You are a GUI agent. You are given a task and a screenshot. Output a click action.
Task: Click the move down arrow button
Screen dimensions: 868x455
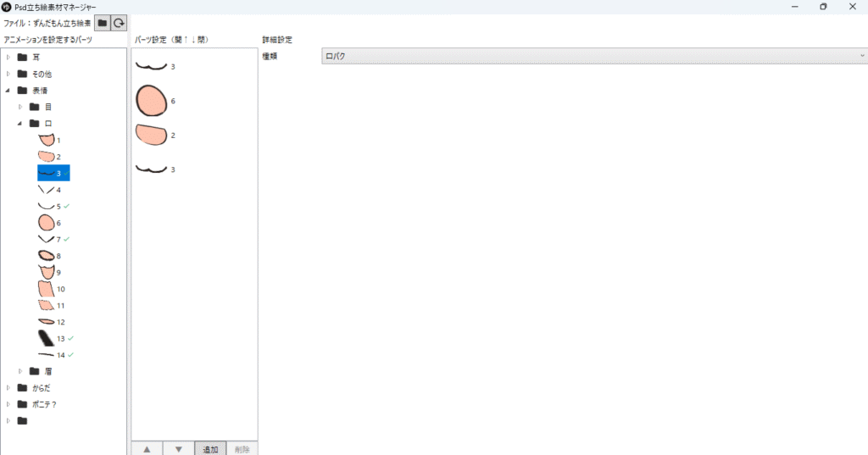coord(178,448)
